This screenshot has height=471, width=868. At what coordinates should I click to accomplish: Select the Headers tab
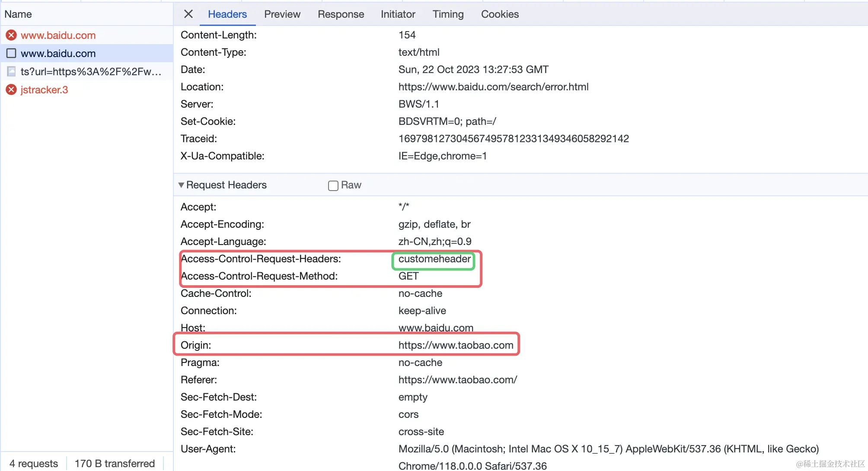click(x=227, y=14)
